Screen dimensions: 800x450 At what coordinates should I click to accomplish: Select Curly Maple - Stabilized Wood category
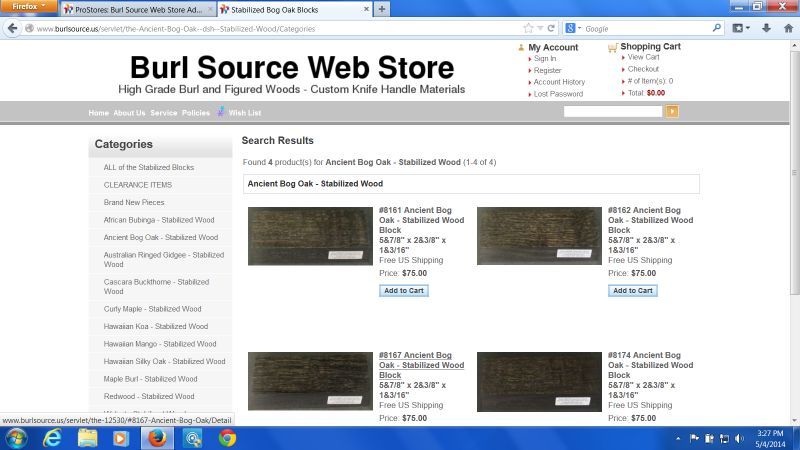point(152,309)
